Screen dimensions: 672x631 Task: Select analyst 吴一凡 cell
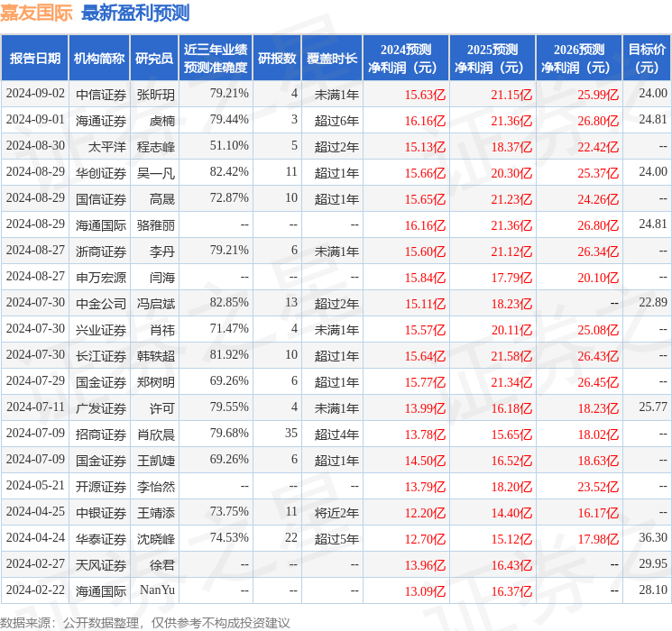pos(154,172)
